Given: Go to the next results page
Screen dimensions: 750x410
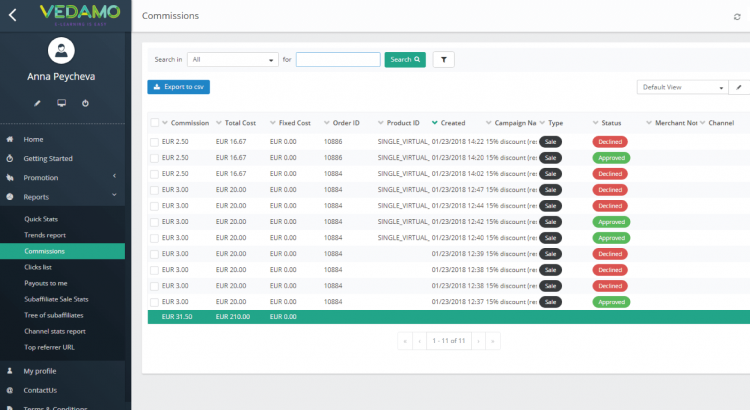Looking at the screenshot, I should (x=478, y=341).
